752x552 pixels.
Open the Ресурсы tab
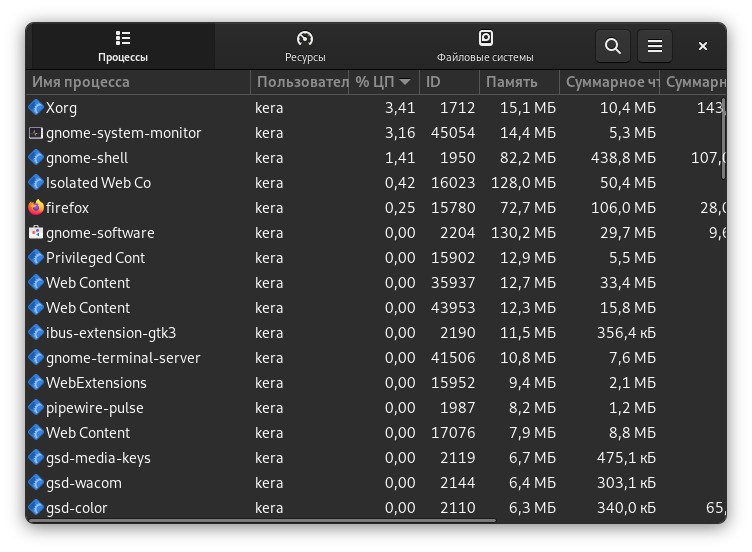point(305,46)
